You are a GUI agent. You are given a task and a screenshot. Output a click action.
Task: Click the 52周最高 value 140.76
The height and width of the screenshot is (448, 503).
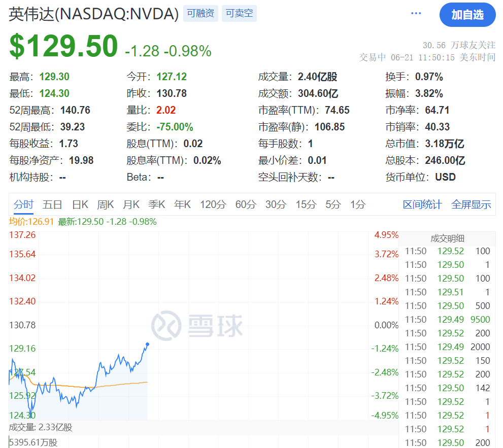76,110
